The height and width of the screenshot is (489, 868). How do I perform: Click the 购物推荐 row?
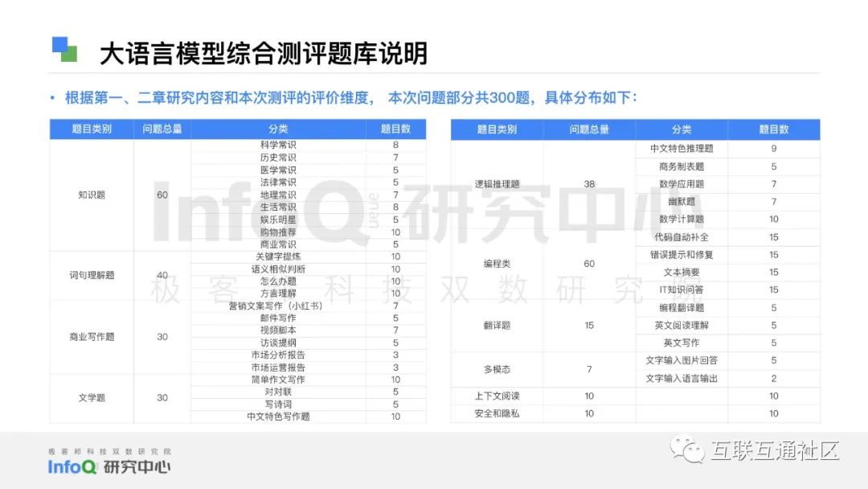click(x=309, y=232)
